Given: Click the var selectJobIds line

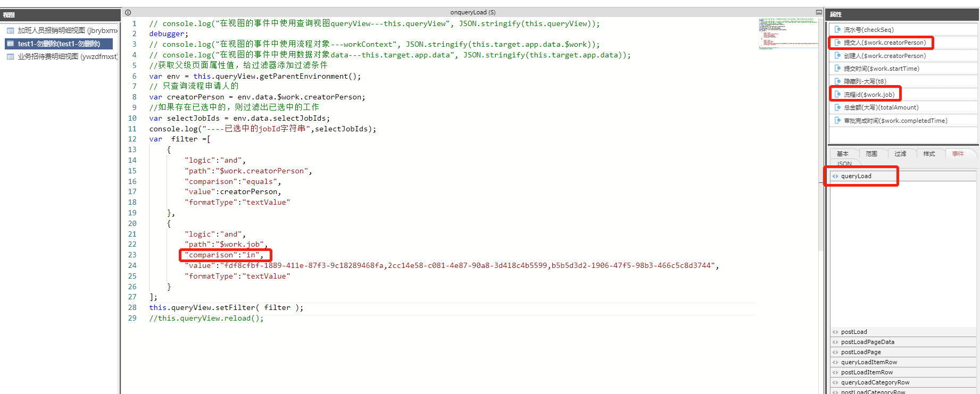Looking at the screenshot, I should [x=239, y=119].
